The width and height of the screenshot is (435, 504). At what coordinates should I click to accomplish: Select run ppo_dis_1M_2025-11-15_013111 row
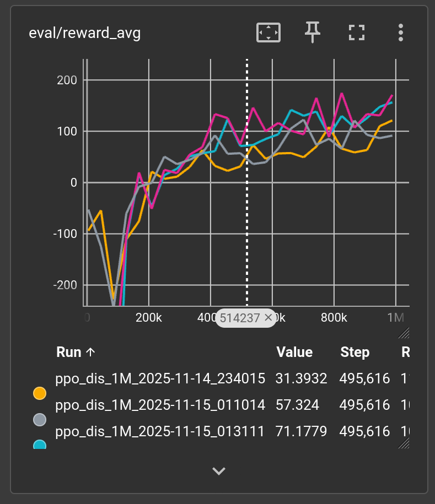[x=160, y=431]
